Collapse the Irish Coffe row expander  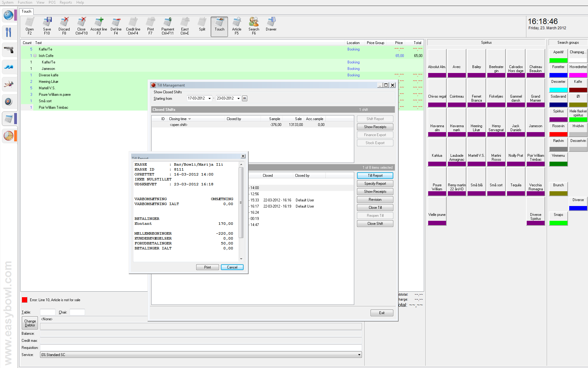click(x=35, y=56)
